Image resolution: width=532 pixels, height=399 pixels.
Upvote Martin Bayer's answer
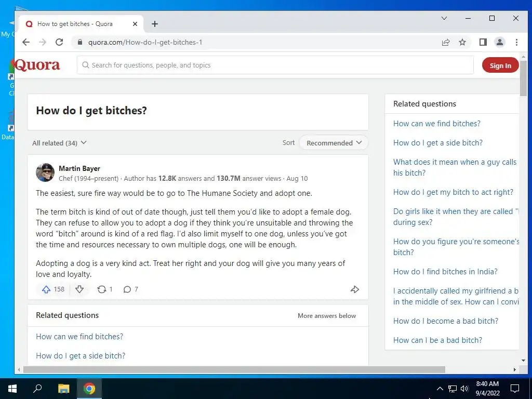(x=46, y=289)
